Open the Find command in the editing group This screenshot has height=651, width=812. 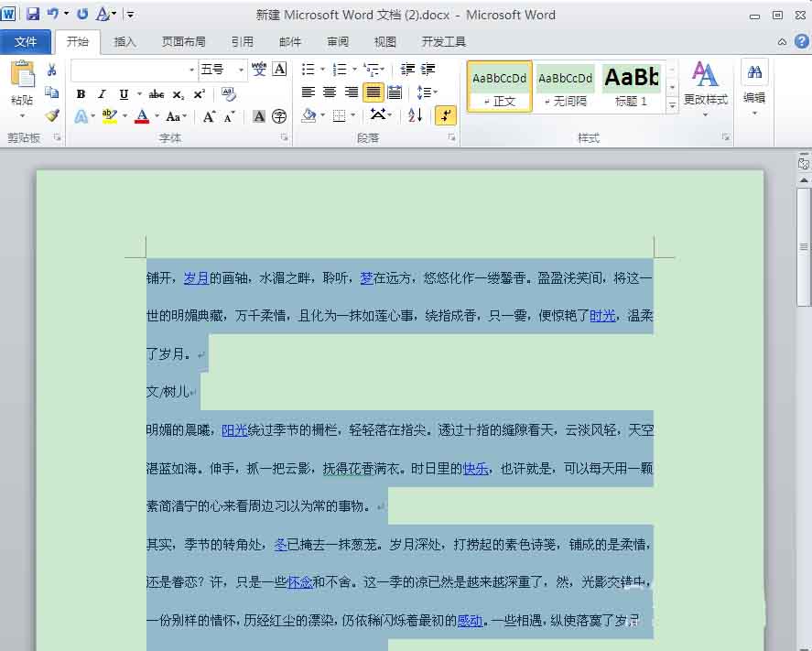(x=754, y=72)
